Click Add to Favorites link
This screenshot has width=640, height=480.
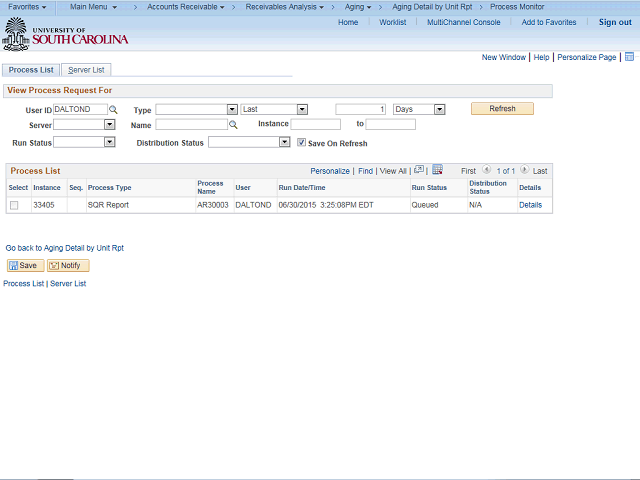pos(549,22)
